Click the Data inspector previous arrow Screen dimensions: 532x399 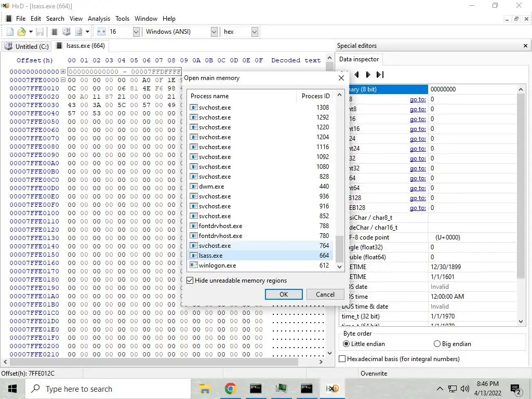[x=356, y=74]
